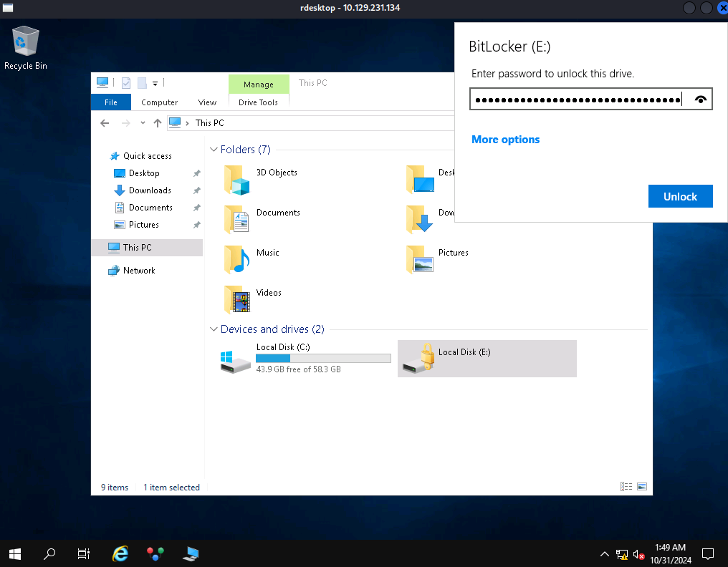
Task: Launch Internet Explorer from taskbar
Action: point(120,553)
